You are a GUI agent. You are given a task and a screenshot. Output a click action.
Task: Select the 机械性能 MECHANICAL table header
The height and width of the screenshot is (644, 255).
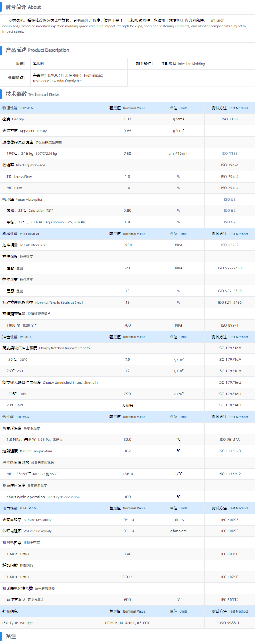click(x=21, y=234)
